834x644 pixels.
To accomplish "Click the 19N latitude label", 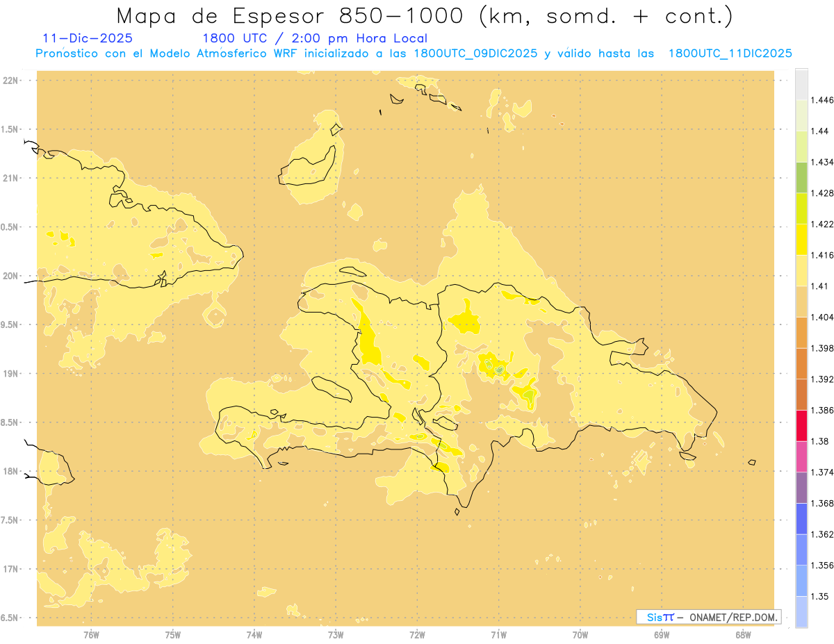I will click(x=10, y=374).
